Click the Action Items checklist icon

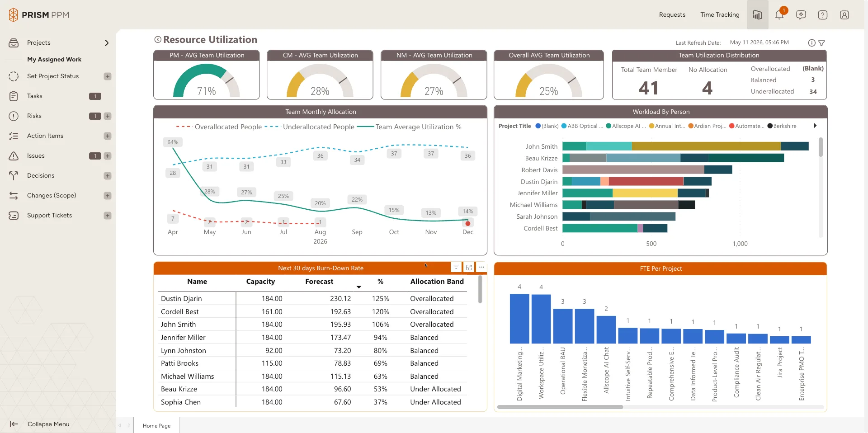point(14,136)
